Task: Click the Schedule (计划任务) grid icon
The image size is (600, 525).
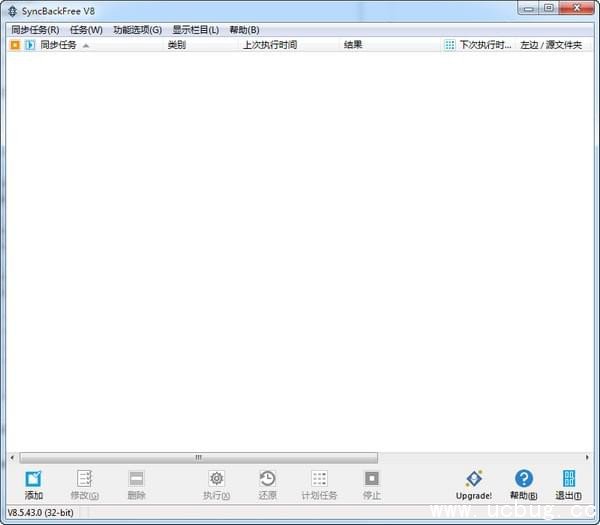Action: (x=319, y=478)
